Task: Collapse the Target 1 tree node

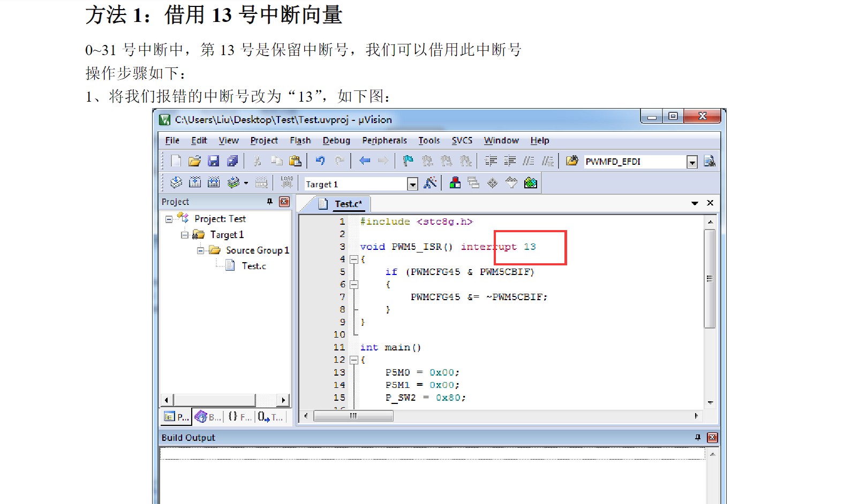Action: pyautogui.click(x=184, y=235)
